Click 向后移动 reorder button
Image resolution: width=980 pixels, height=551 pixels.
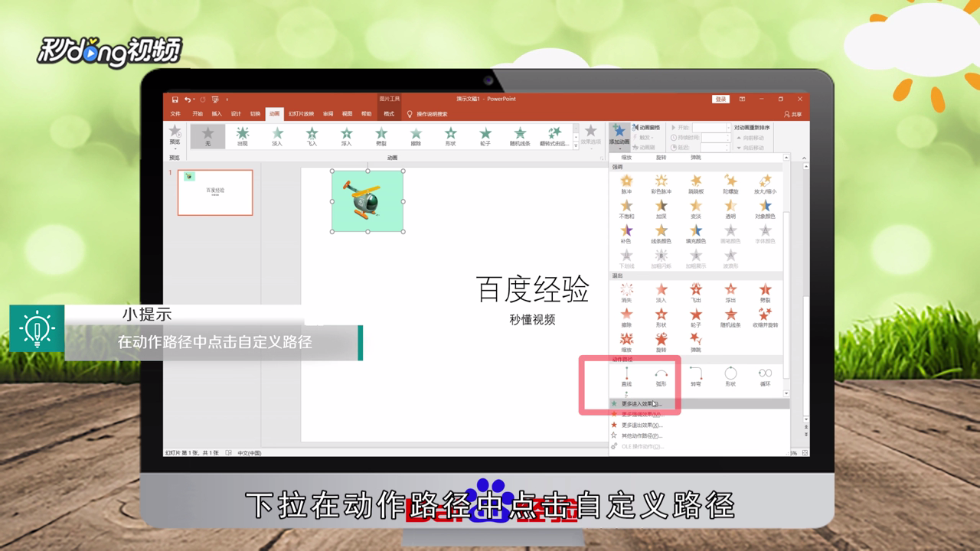pos(749,148)
